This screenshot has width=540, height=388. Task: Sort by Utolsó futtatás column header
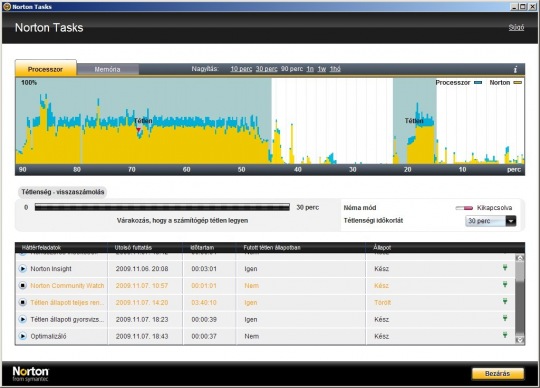tap(133, 248)
